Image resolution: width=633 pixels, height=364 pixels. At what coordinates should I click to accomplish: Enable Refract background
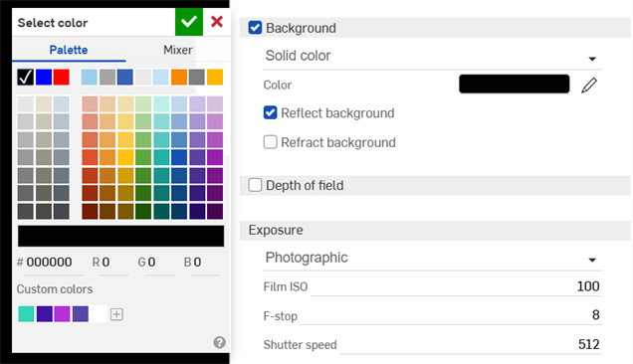coord(270,142)
